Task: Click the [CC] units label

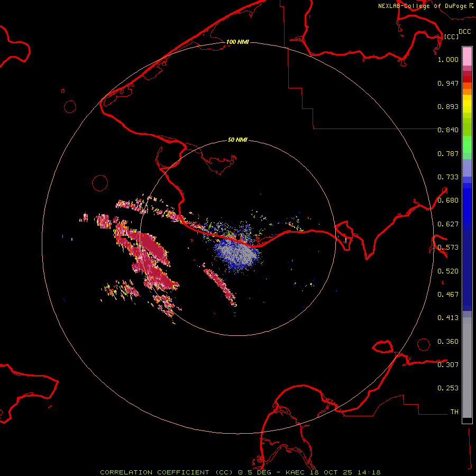Action: (451, 36)
